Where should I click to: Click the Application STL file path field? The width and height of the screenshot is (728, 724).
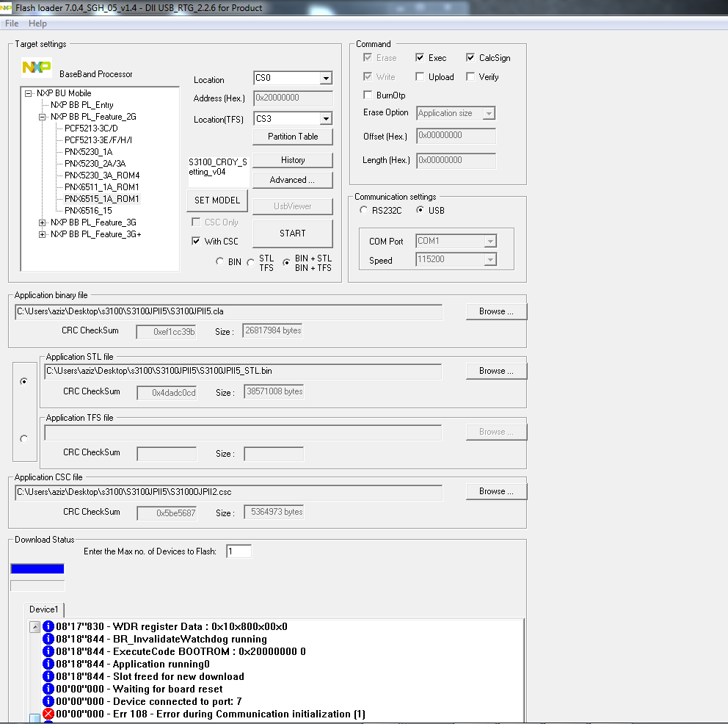243,372
